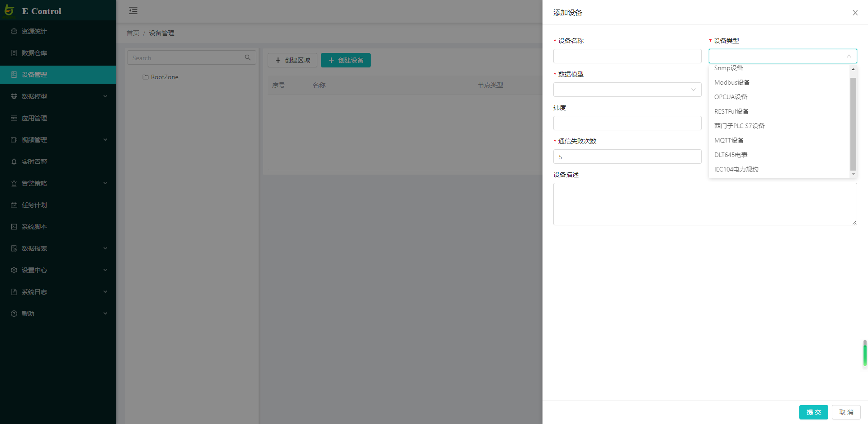The image size is (868, 424).
Task: Expand the 数据模型 menu chevron
Action: click(x=105, y=96)
